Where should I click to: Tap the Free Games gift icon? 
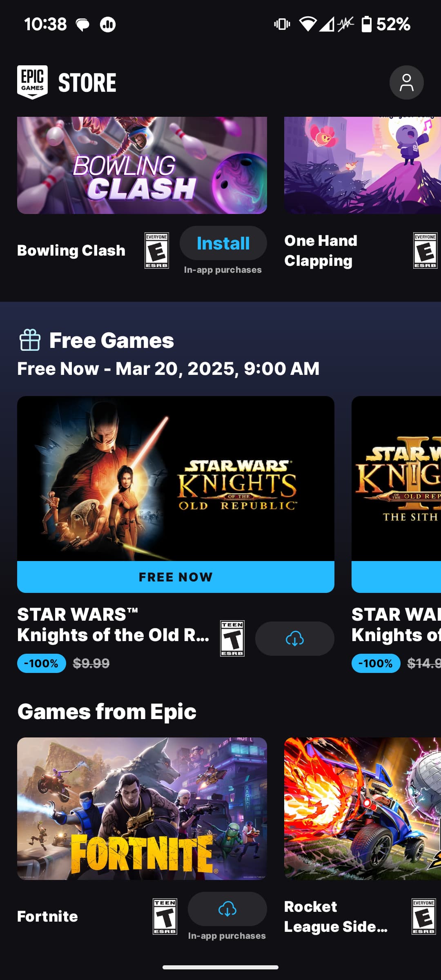(x=30, y=340)
